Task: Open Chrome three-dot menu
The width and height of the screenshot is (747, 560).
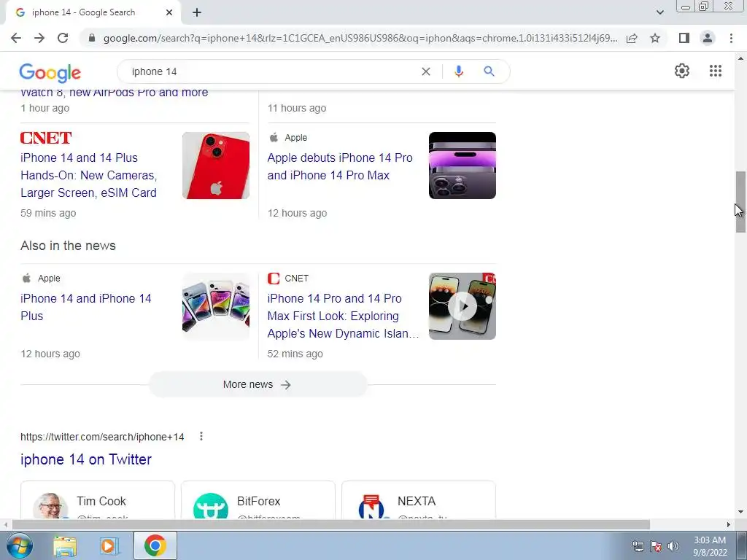Action: pyautogui.click(x=731, y=38)
